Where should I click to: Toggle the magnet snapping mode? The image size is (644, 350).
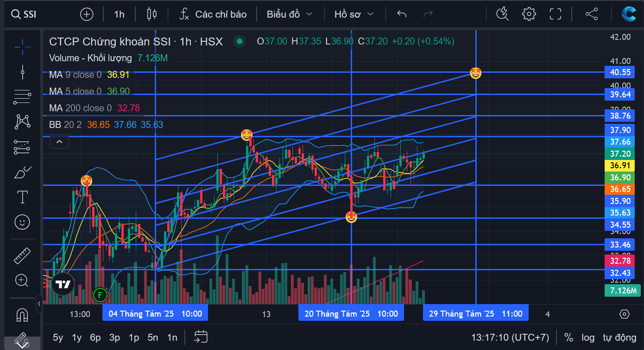(x=22, y=315)
